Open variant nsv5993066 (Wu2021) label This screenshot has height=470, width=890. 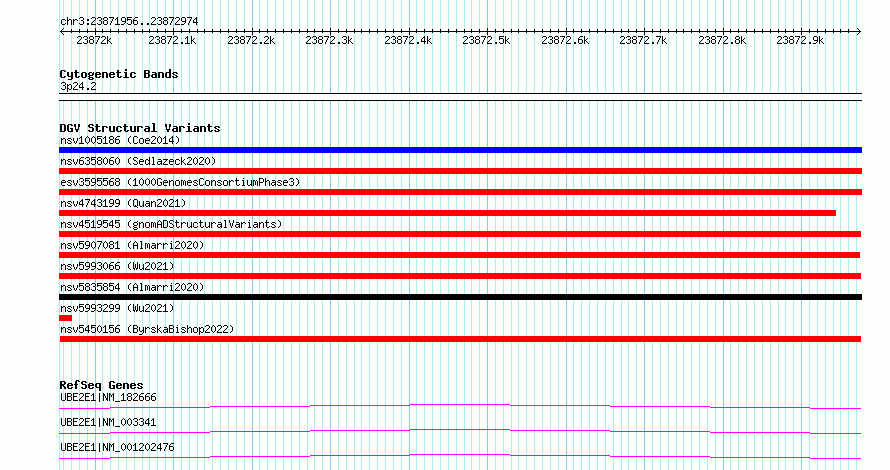tap(117, 266)
